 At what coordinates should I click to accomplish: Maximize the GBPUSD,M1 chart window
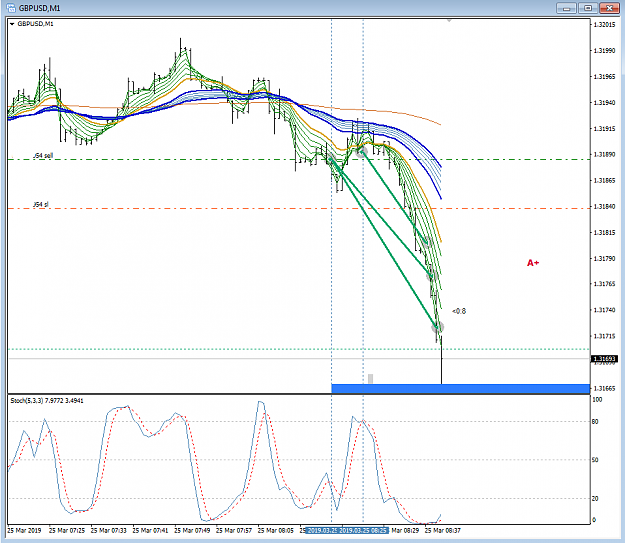click(588, 8)
